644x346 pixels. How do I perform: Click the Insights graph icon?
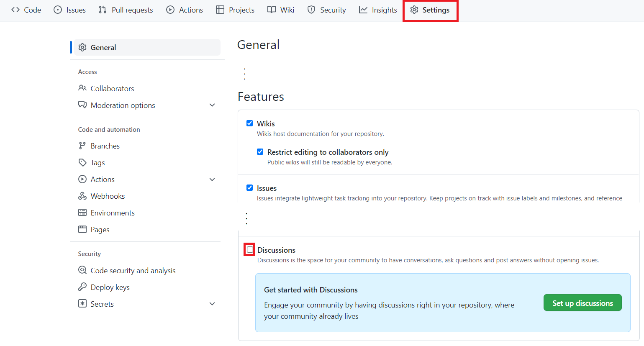(363, 10)
